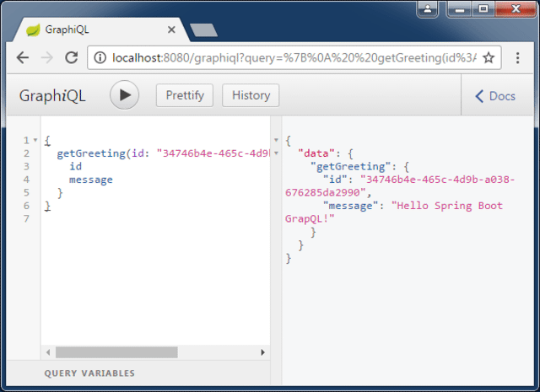Go back in browser history

(23, 57)
